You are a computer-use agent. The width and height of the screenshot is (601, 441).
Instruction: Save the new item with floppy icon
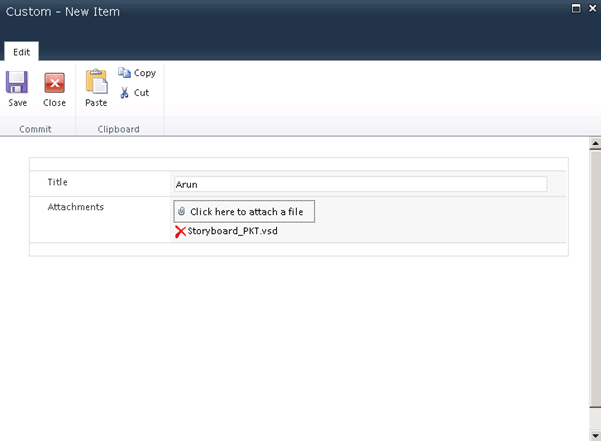(x=17, y=89)
